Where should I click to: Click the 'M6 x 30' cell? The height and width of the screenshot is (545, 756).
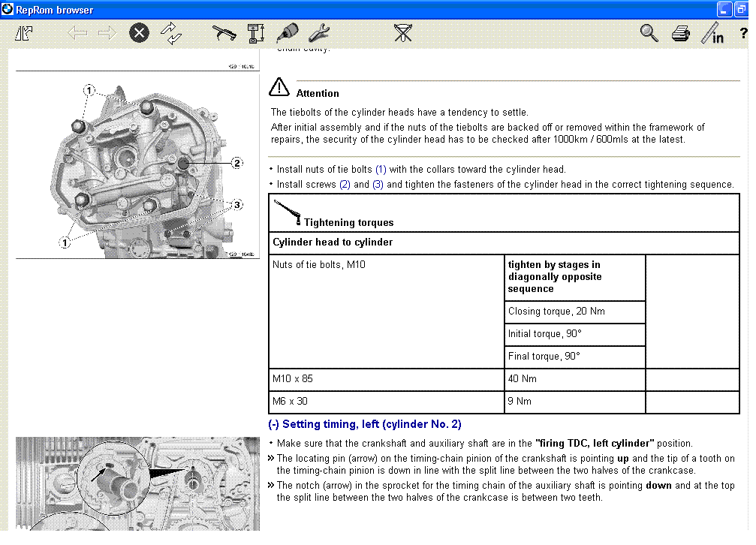point(387,402)
